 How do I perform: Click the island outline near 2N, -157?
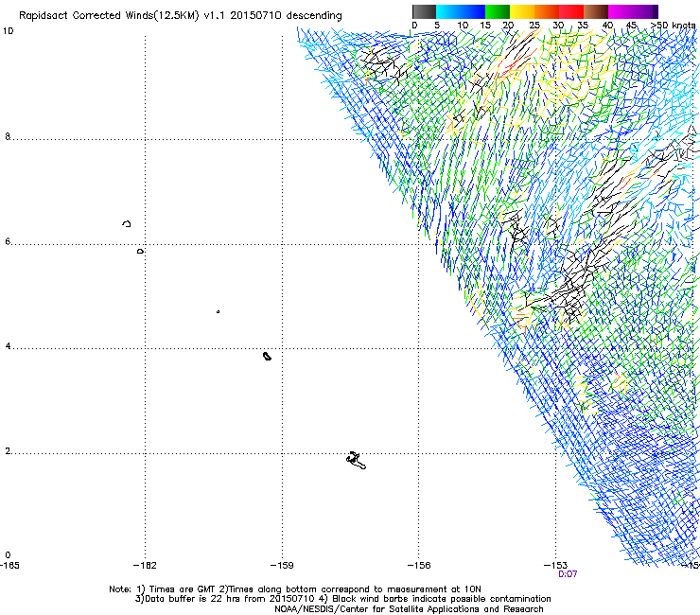point(357,461)
